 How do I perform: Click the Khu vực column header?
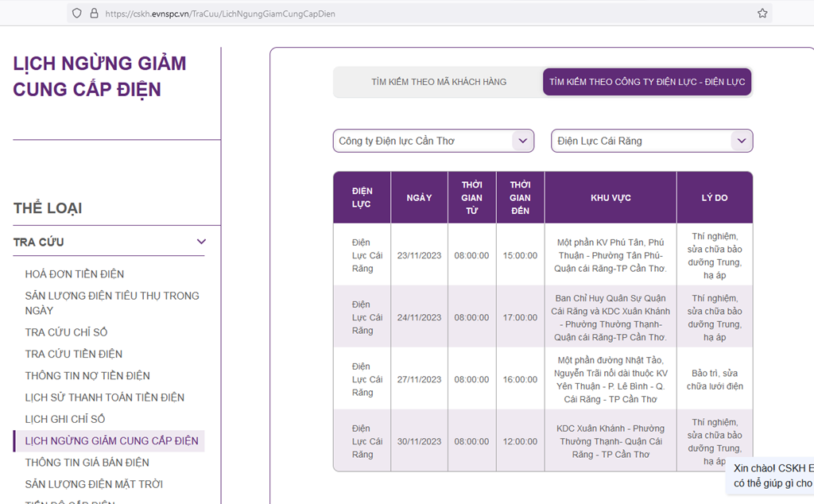click(x=611, y=198)
